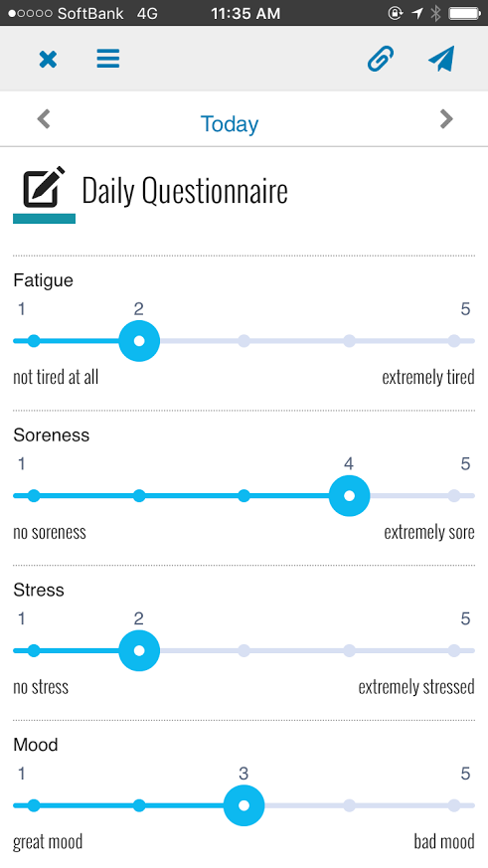488x868 pixels.
Task: Set Mood slider to level 5
Action: pos(453,806)
